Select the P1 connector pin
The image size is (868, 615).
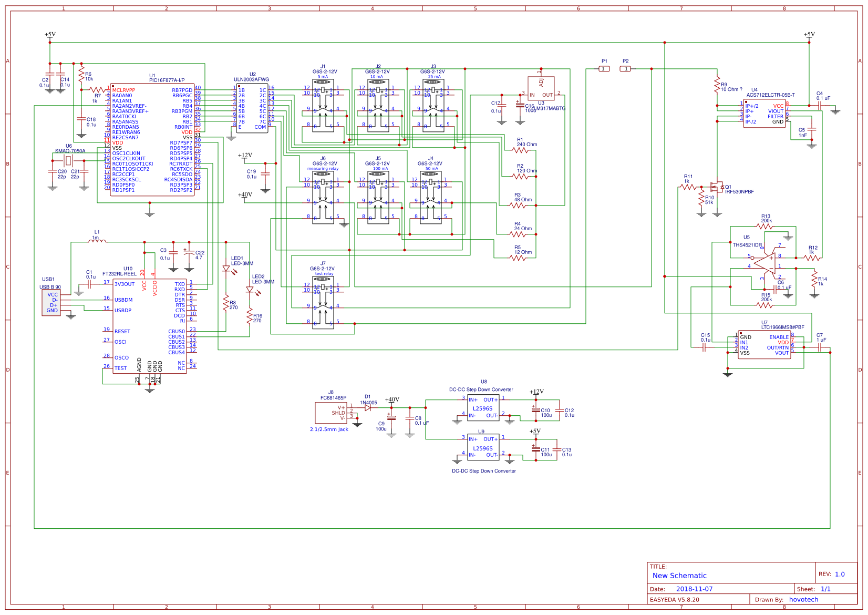click(x=604, y=69)
